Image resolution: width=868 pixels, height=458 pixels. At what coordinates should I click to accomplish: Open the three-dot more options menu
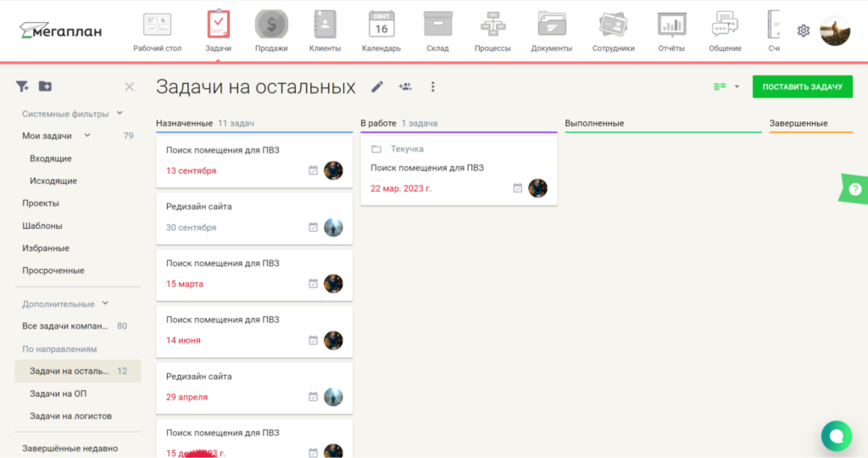(433, 87)
